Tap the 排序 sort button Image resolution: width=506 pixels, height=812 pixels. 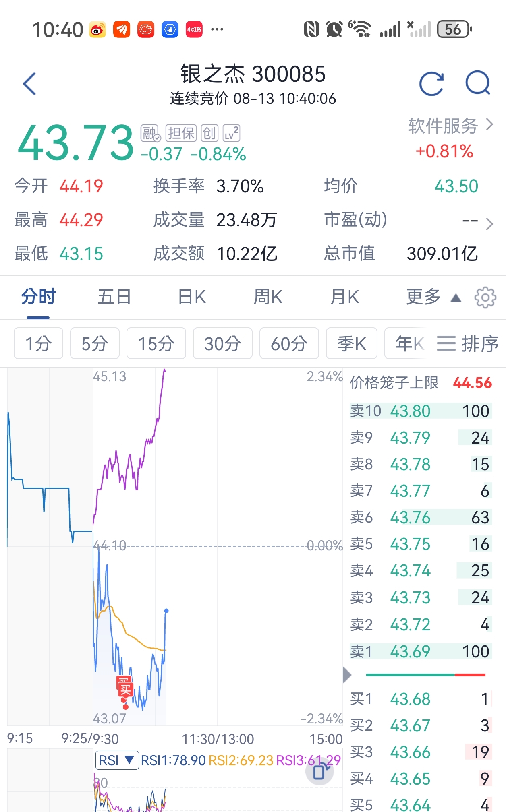468,343
